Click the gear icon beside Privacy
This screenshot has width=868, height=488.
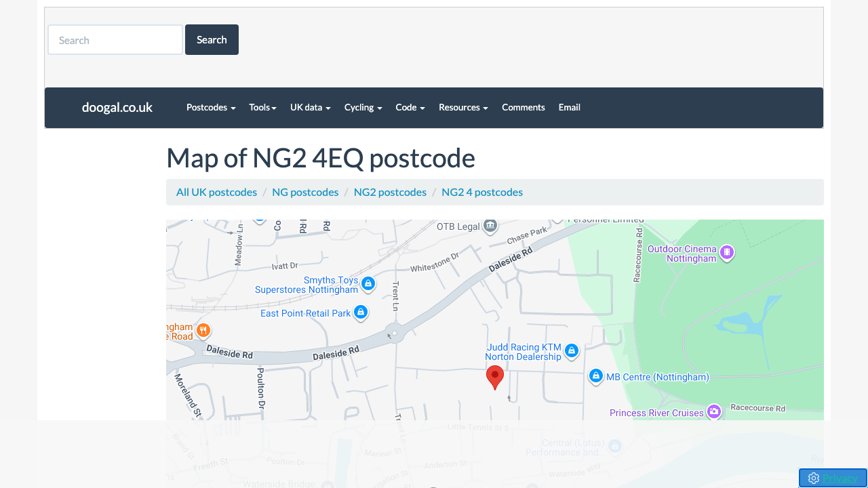813,478
